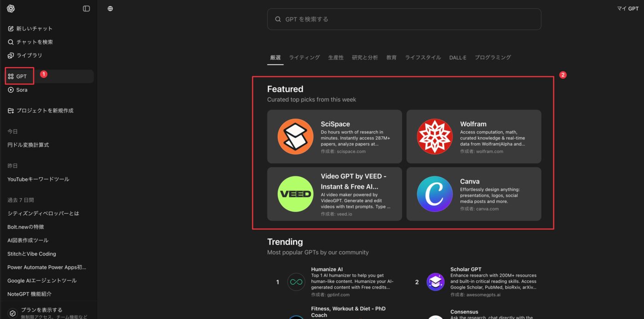The height and width of the screenshot is (319, 644).
Task: Switch to the 厳選 tab
Action: click(x=276, y=58)
